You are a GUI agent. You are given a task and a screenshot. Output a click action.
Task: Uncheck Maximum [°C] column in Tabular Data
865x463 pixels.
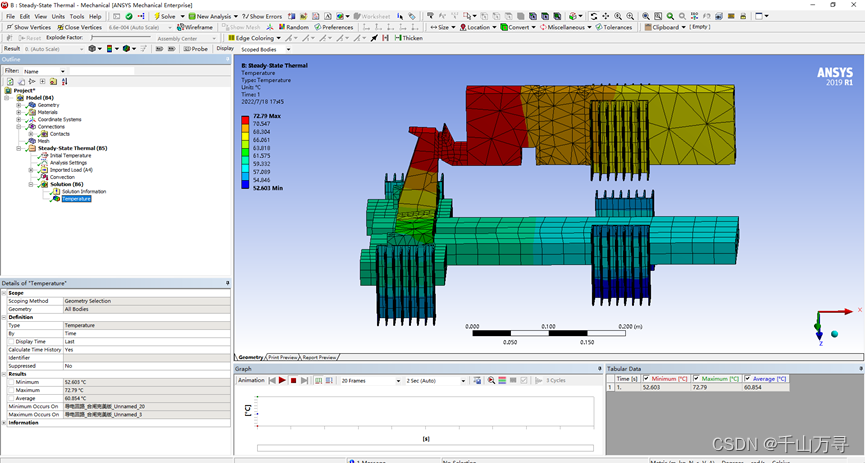click(696, 379)
